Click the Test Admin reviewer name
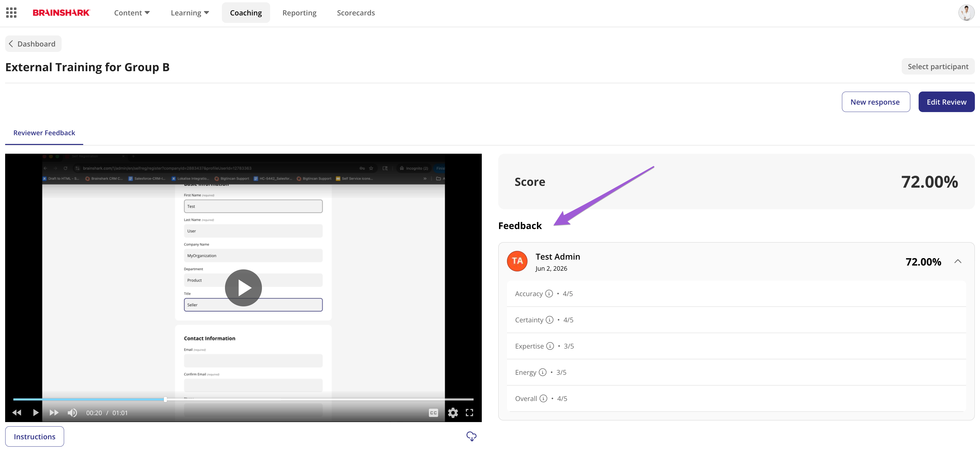 558,257
